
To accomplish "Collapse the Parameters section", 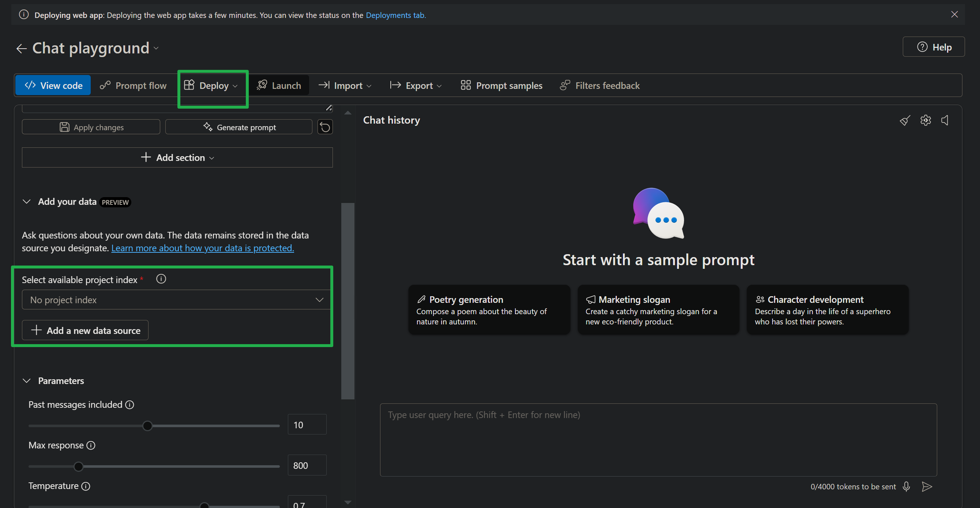I will tap(26, 381).
